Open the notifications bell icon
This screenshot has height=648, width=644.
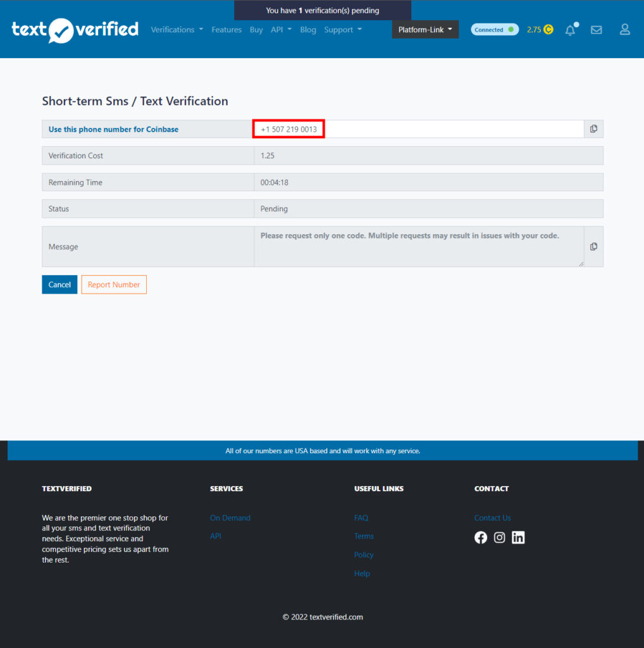click(x=571, y=30)
